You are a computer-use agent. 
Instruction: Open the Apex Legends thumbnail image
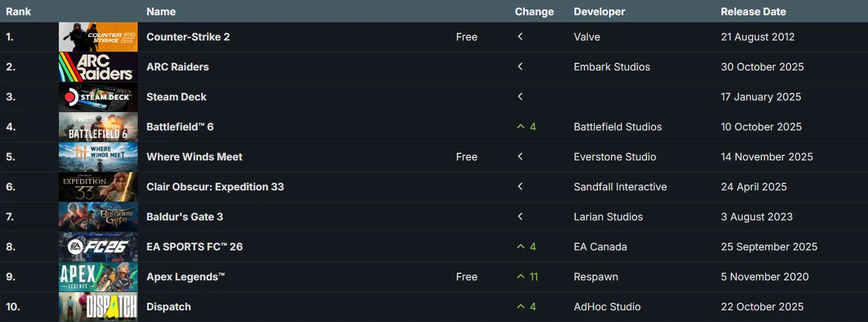point(98,277)
